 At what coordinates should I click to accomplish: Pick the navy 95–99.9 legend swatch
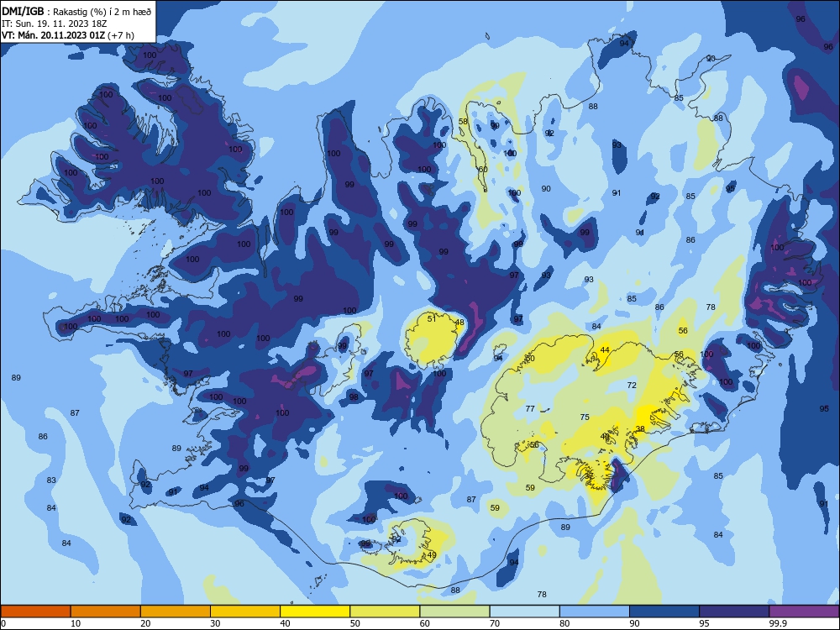[734, 612]
